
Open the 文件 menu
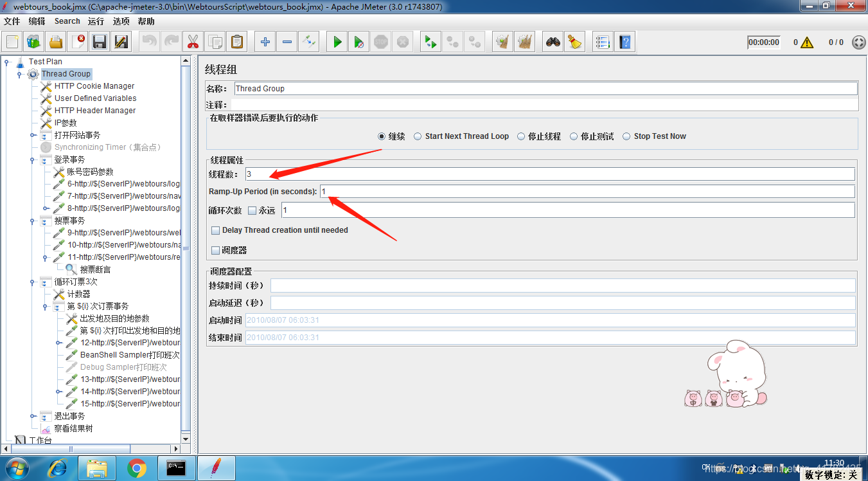pos(12,21)
